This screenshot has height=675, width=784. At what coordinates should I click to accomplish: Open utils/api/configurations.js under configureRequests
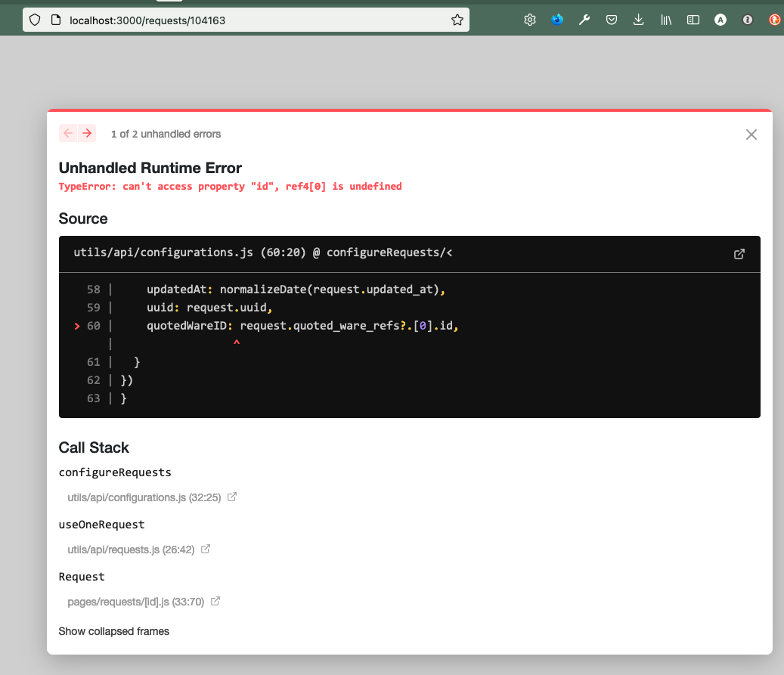point(144,497)
